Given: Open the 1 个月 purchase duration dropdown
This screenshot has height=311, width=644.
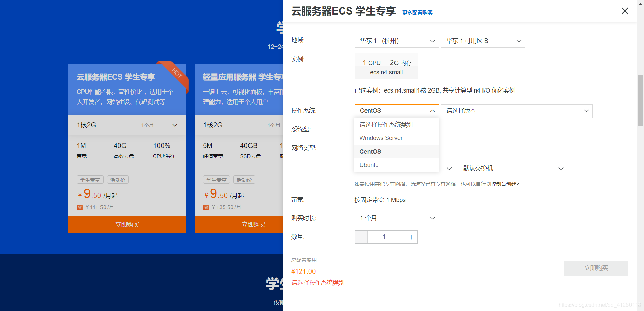Looking at the screenshot, I should (397, 218).
